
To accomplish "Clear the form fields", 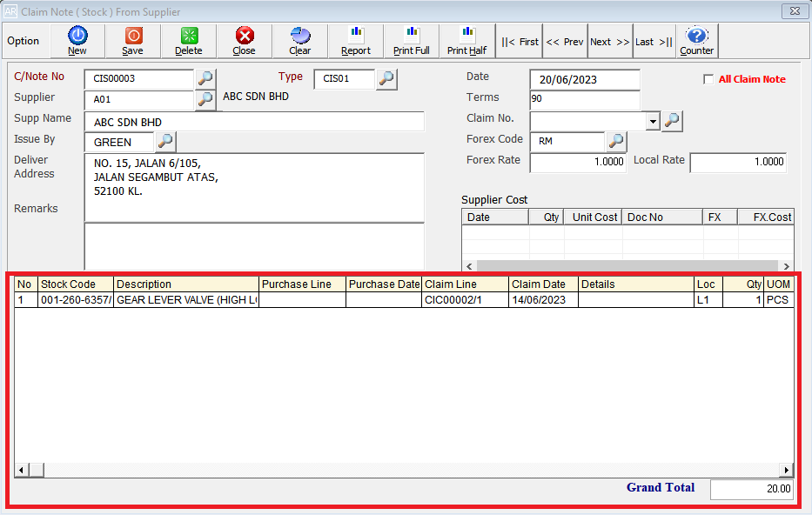I will (x=300, y=40).
